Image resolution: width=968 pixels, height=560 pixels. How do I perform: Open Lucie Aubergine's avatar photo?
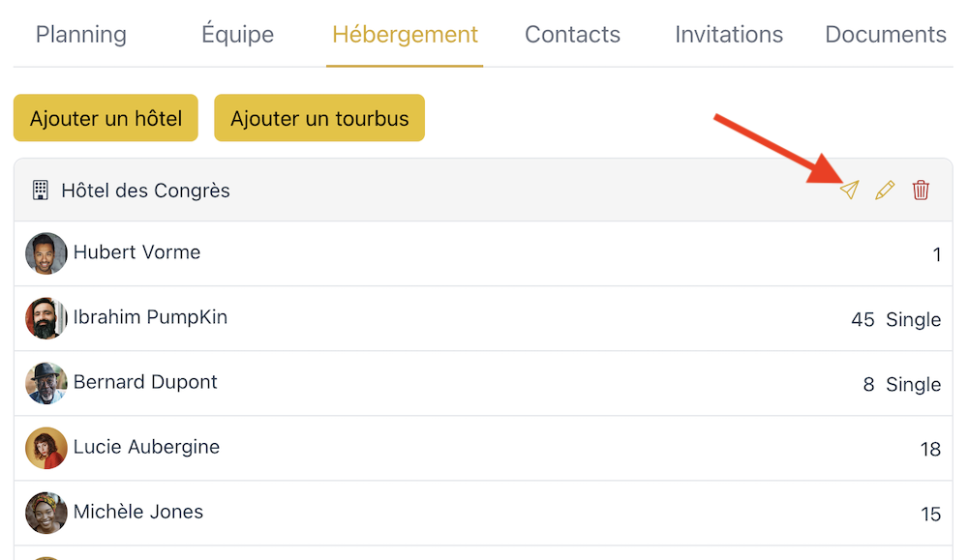point(45,448)
